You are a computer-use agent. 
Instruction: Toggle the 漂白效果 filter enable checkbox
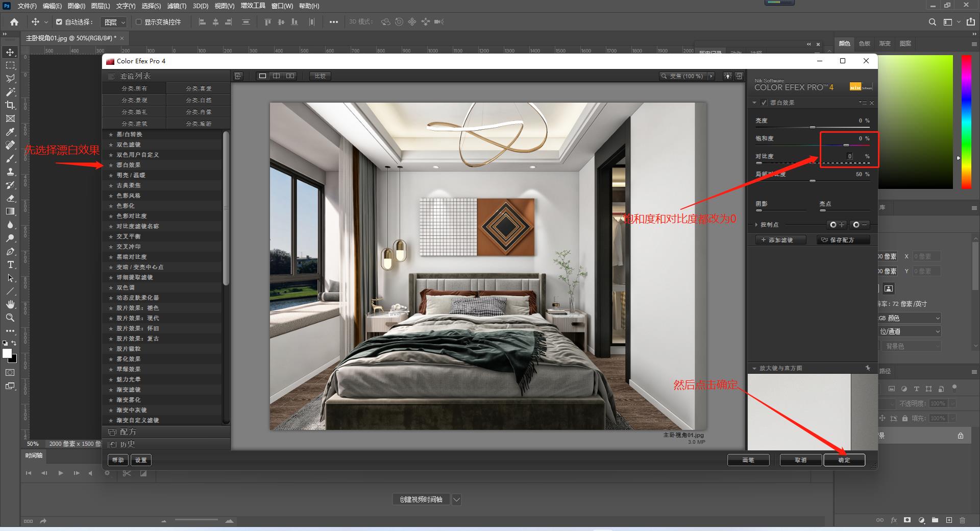pos(763,102)
